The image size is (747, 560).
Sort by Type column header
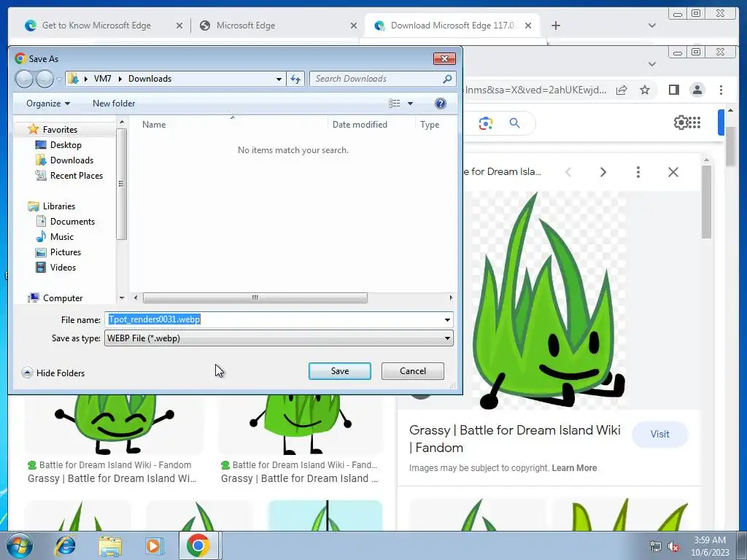[x=430, y=124]
